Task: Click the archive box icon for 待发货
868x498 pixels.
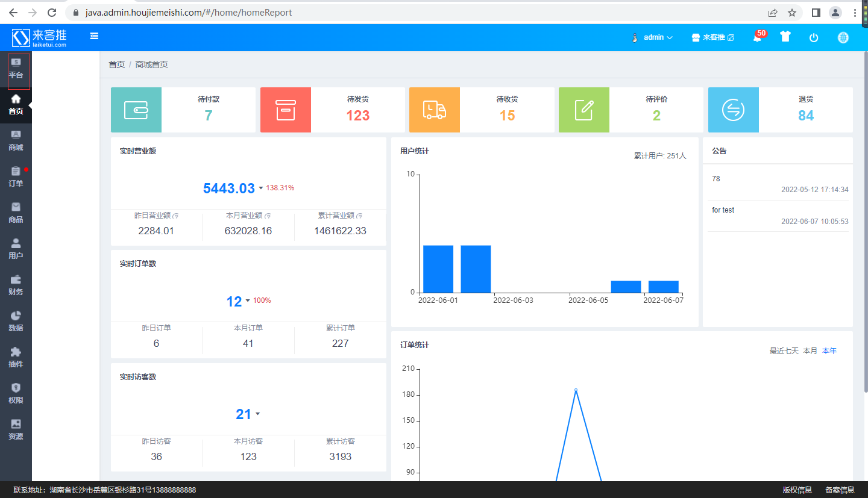Action: [x=286, y=110]
